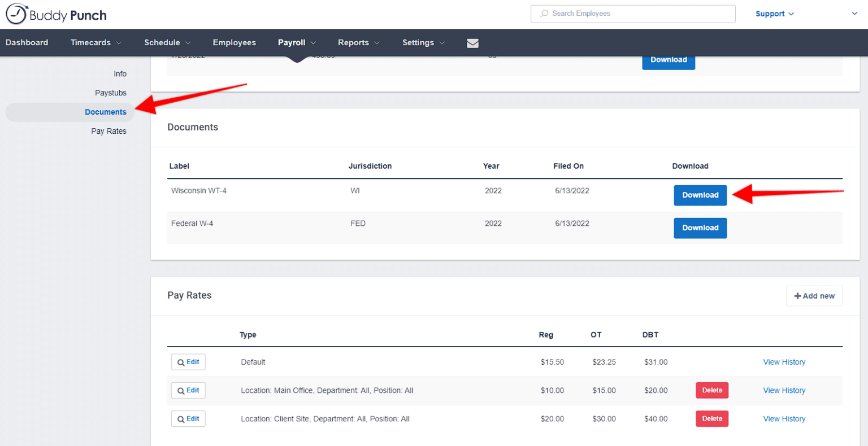Go to the Dashboard menu item
The image size is (868, 446).
27,42
